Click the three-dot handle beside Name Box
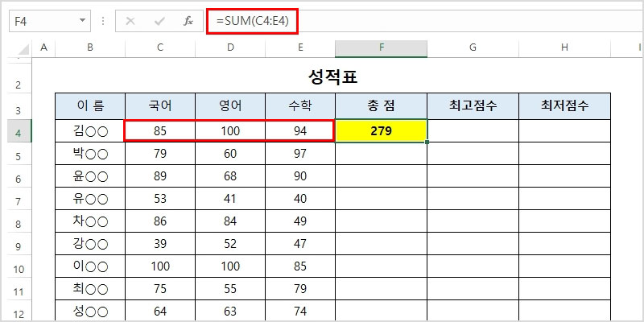Image resolution: width=644 pixels, height=322 pixels. pyautogui.click(x=103, y=21)
